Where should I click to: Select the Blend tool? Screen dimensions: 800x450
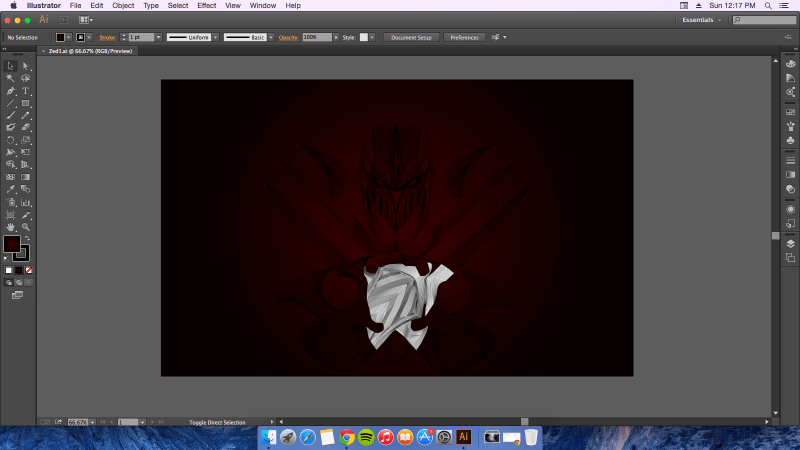click(x=26, y=189)
